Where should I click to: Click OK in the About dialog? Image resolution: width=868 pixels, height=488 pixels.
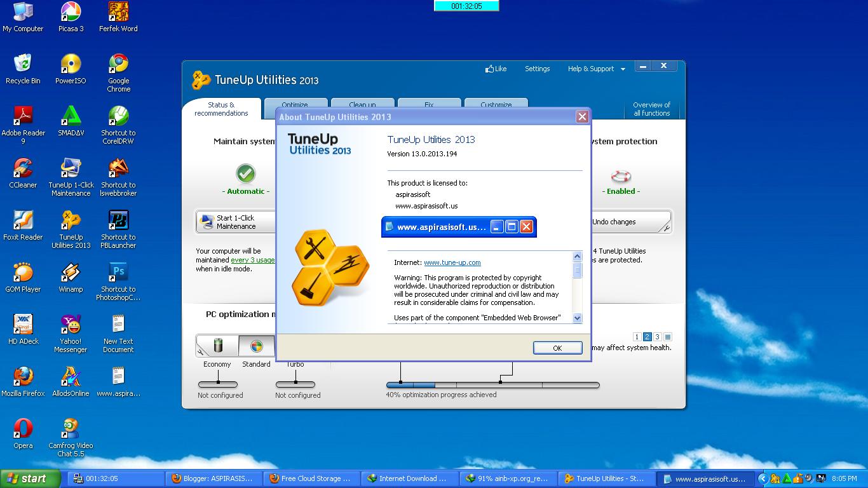tap(557, 348)
